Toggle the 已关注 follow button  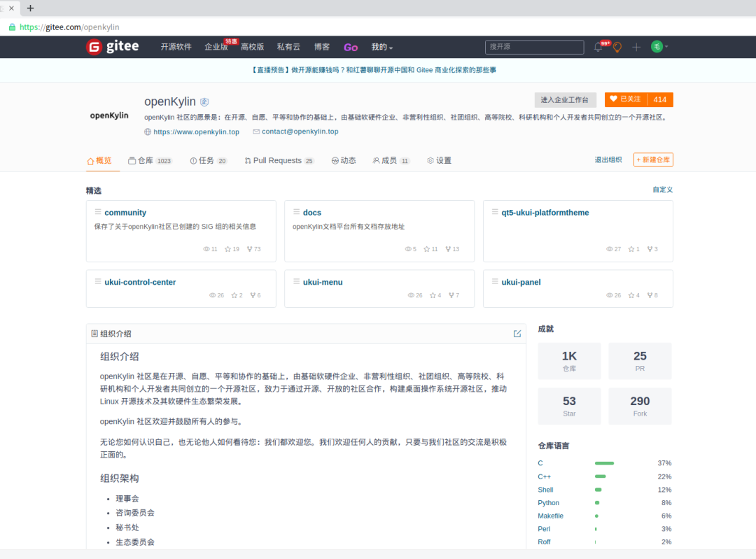click(x=625, y=99)
